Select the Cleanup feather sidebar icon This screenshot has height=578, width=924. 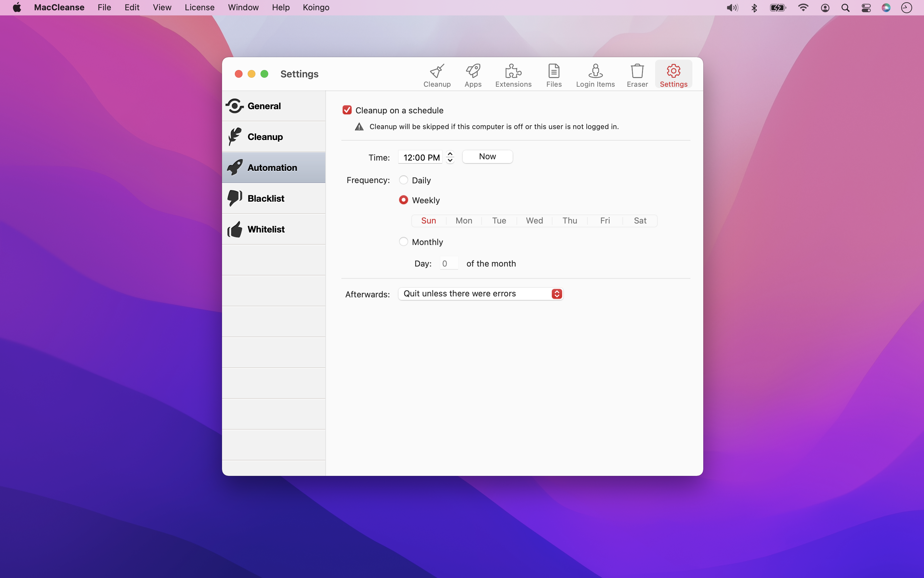pos(235,136)
